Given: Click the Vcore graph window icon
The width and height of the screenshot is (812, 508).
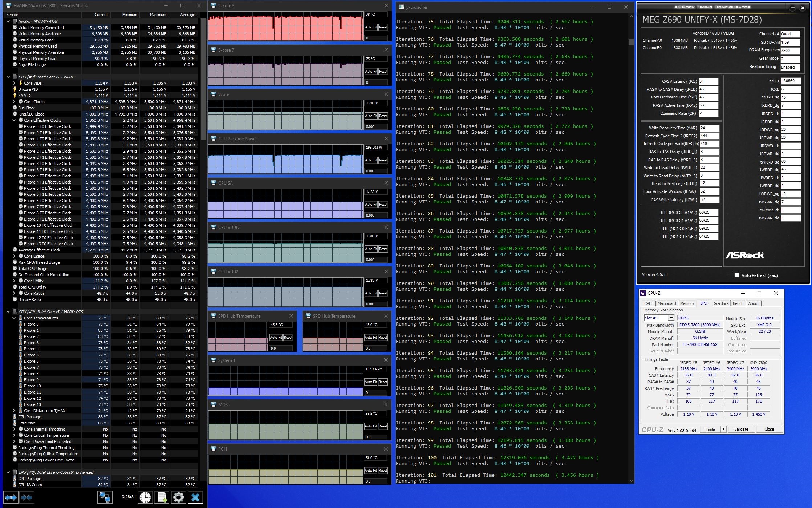Looking at the screenshot, I should point(213,94).
